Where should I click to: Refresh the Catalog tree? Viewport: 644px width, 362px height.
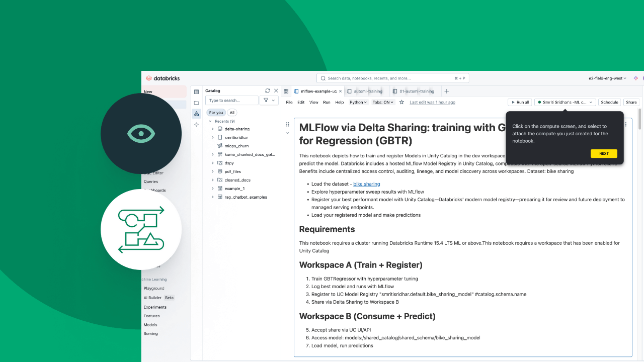pos(267,90)
